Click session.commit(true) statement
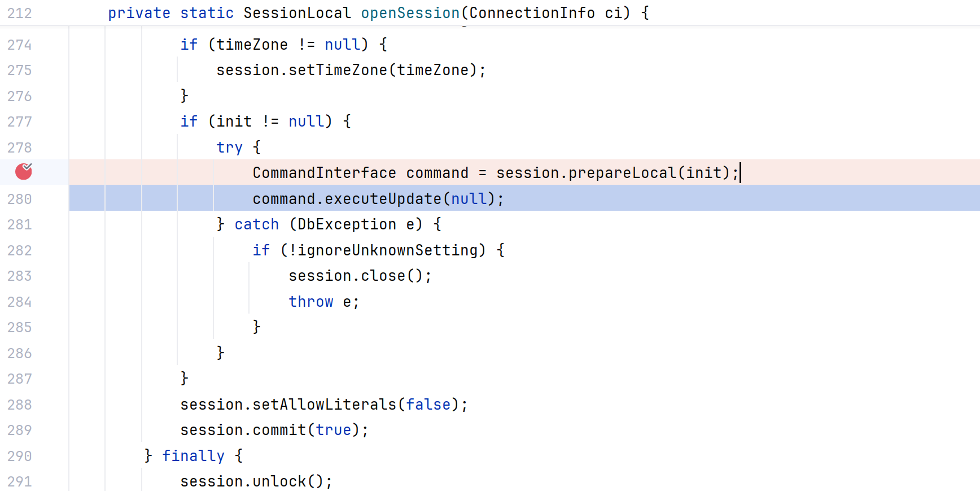Image resolution: width=980 pixels, height=491 pixels. (x=274, y=430)
